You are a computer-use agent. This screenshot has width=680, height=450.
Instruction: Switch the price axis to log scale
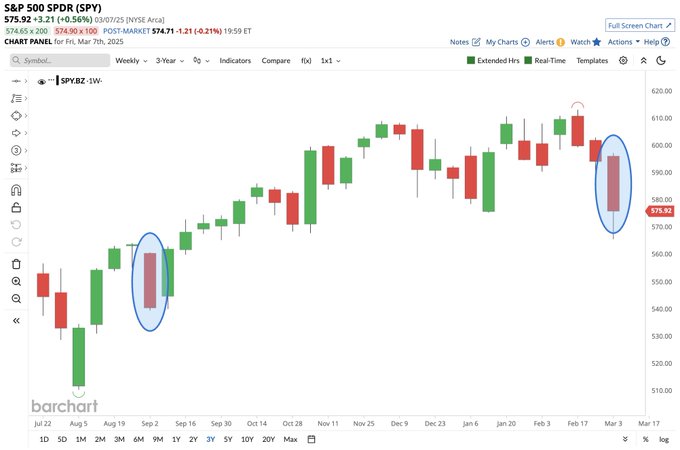click(x=663, y=439)
